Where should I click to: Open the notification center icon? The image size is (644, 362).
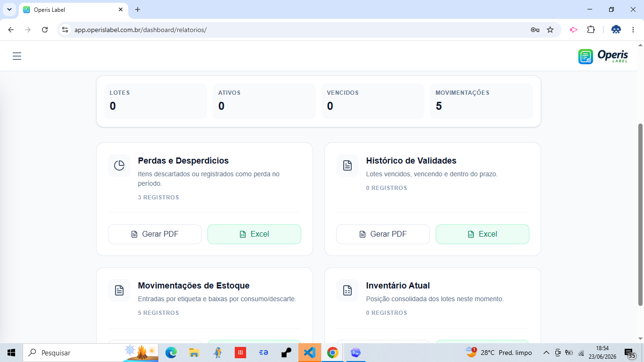coord(630,353)
